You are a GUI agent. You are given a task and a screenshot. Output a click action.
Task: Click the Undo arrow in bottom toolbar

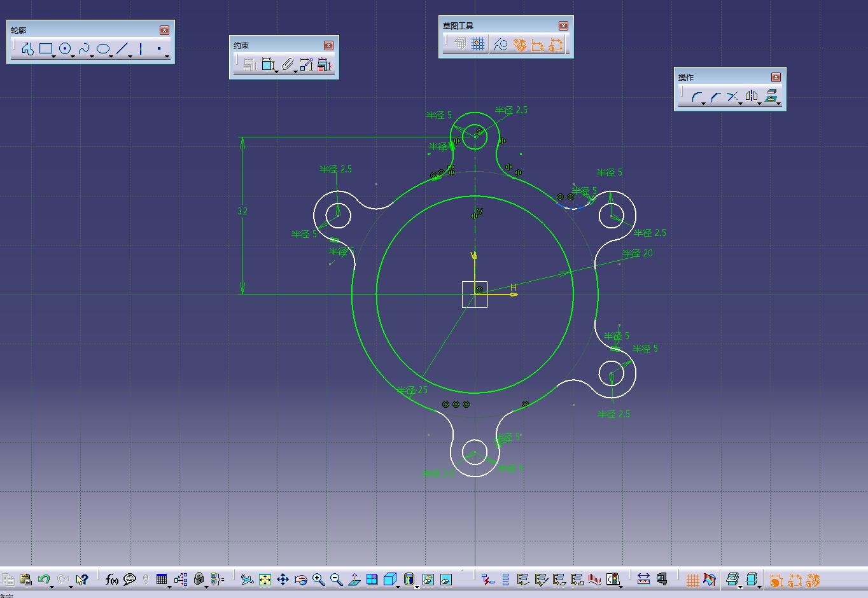[43, 580]
